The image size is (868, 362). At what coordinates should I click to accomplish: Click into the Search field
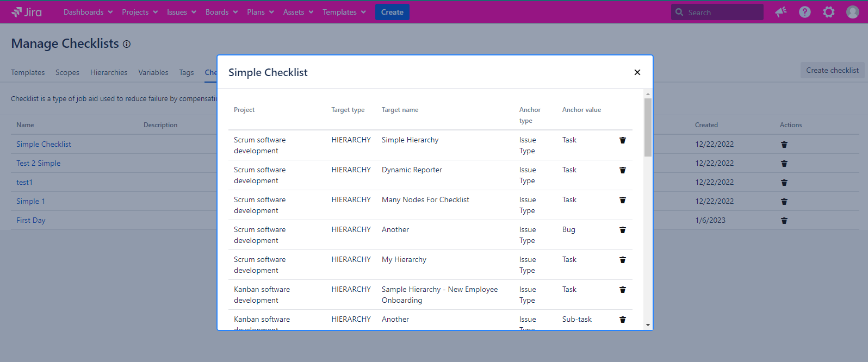[722, 12]
